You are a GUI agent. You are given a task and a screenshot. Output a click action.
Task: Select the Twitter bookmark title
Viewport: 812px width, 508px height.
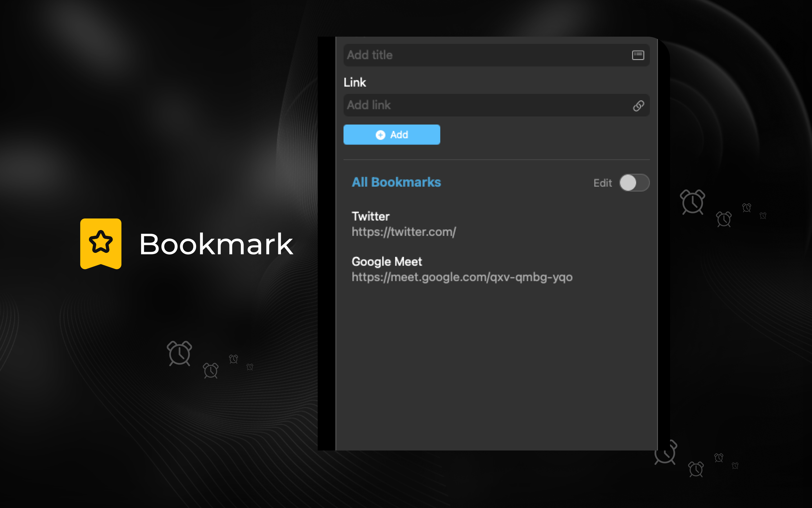(x=370, y=217)
